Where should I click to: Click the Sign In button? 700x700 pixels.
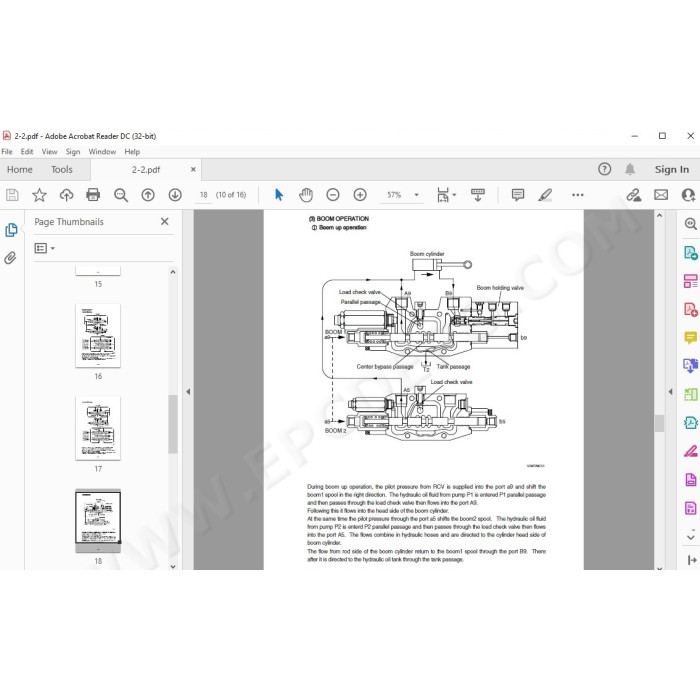[x=671, y=170]
